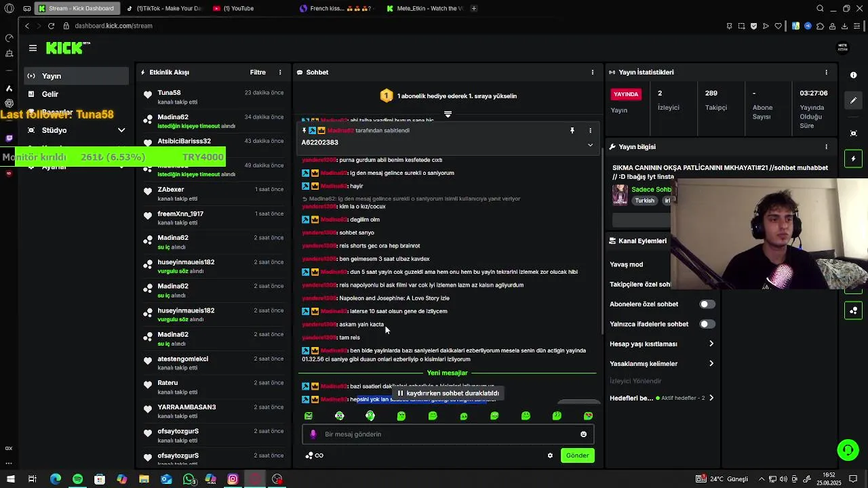Image resolution: width=868 pixels, height=488 pixels.
Task: Click the YAYINDA live status badge
Action: 626,94
